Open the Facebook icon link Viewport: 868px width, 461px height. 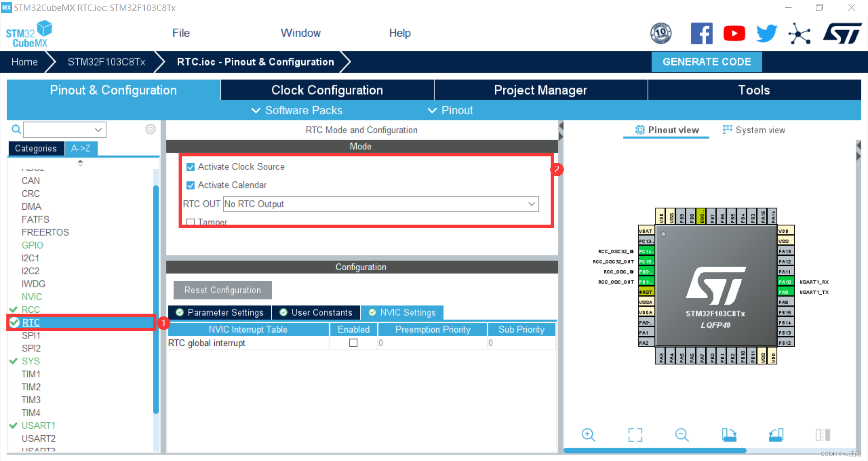702,33
